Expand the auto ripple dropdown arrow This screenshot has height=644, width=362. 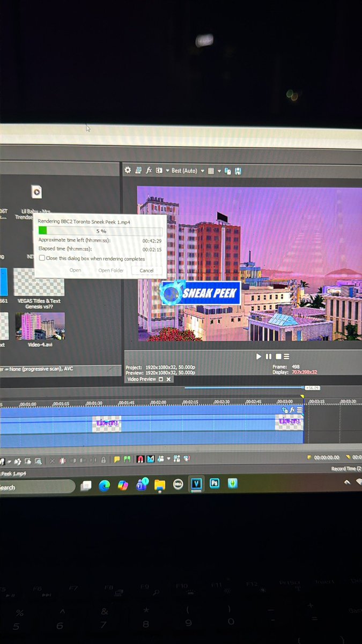pos(168,459)
